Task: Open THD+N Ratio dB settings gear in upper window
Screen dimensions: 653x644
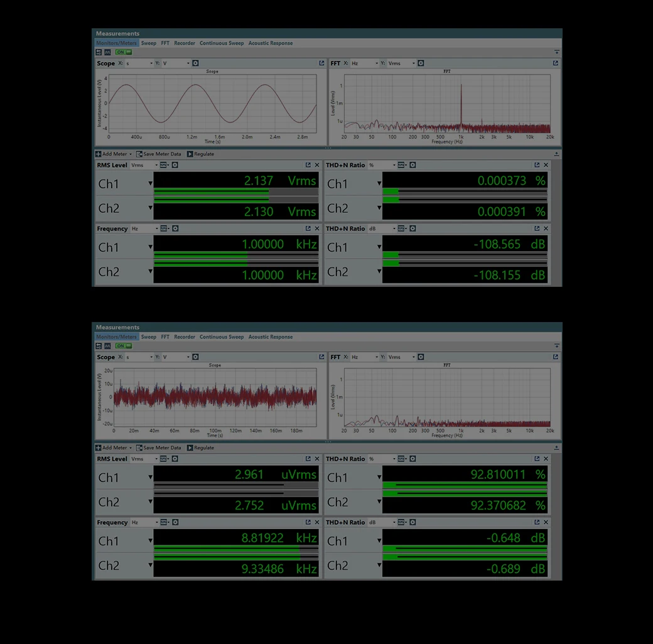Action: pyautogui.click(x=413, y=228)
